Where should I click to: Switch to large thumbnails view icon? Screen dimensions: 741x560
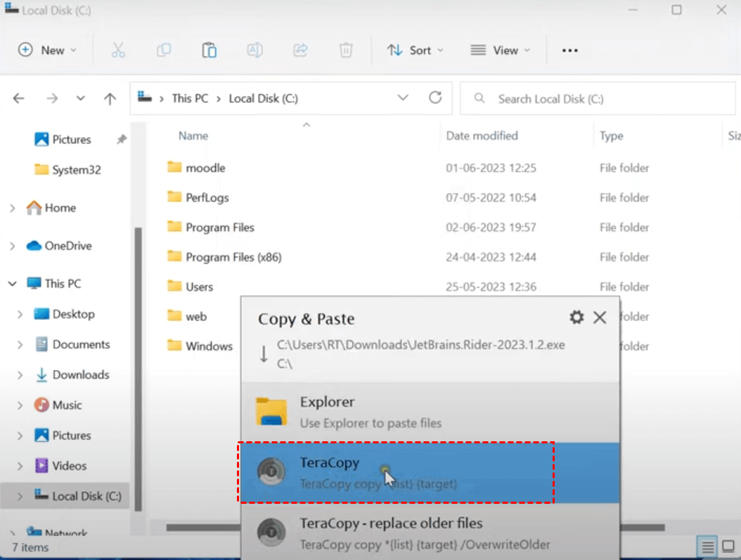click(728, 547)
